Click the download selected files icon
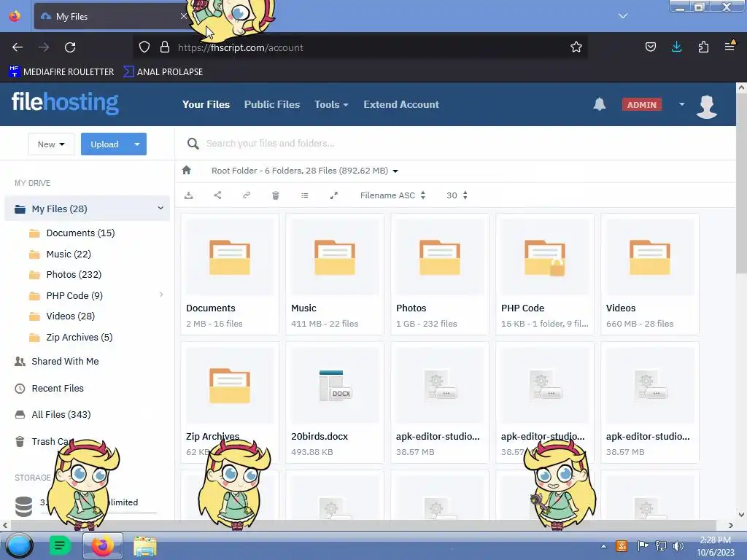This screenshot has width=747, height=560. tap(189, 195)
